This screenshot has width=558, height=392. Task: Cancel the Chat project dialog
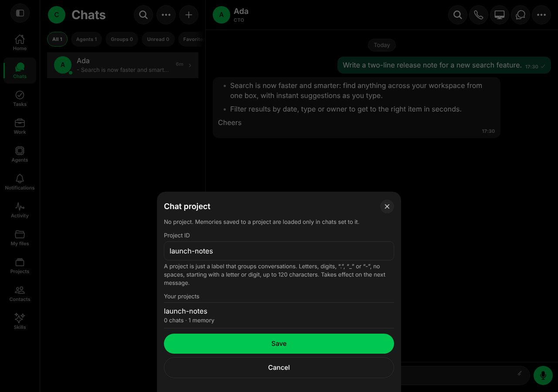(x=279, y=368)
